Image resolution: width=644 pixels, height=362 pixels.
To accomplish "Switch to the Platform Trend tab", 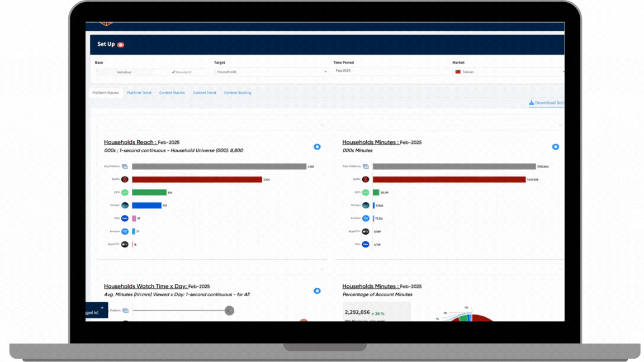I will [x=139, y=93].
